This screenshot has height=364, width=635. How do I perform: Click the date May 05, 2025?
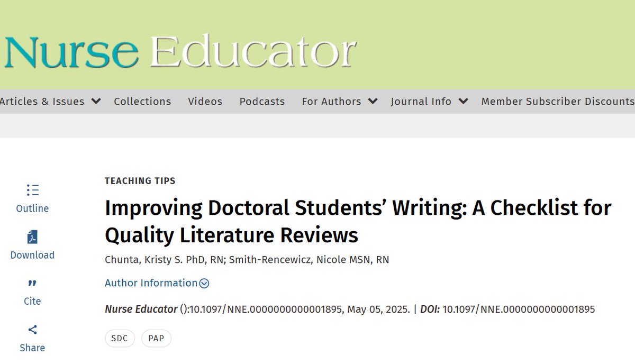[x=378, y=309]
